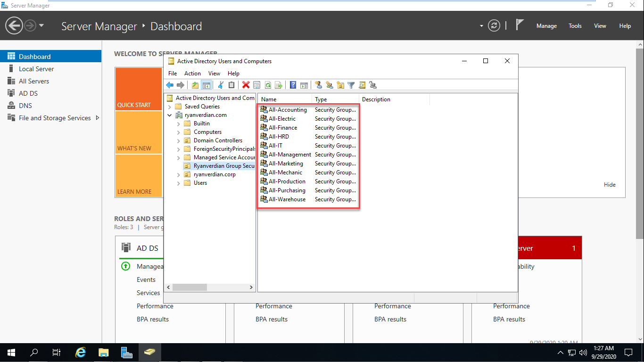The image size is (644, 362).
Task: Open the Action menu in ADUC
Action: (192, 74)
